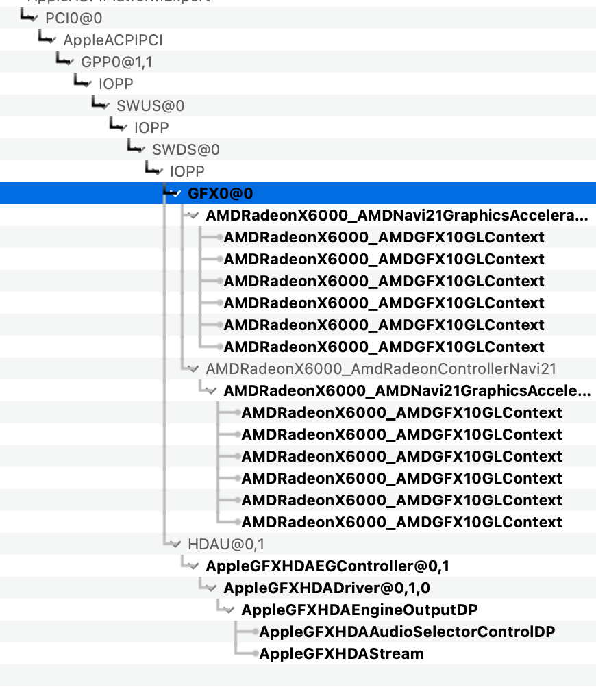Screen dimensions: 596x700
Task: Collapse the SWUS@0 disclosure chevron
Action: 104,106
